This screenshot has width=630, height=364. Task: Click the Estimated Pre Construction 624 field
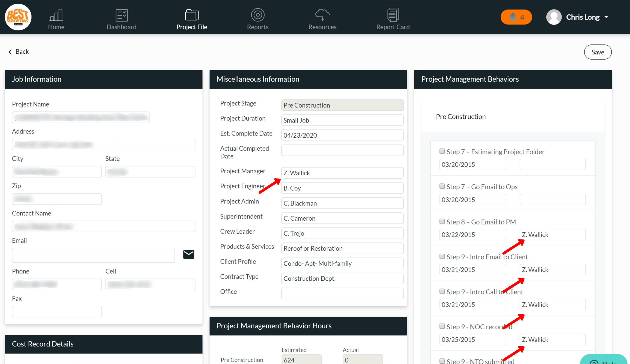(301, 359)
